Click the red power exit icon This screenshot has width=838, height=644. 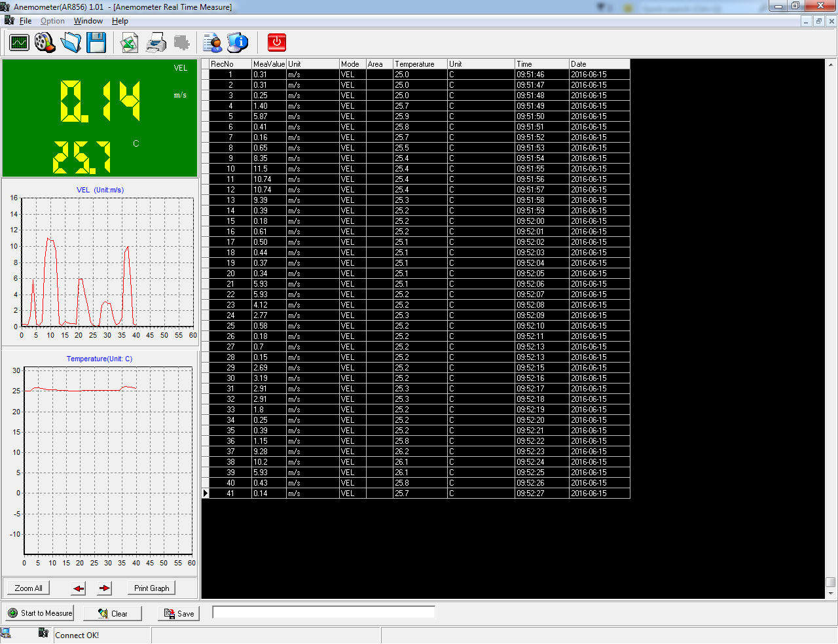(277, 43)
